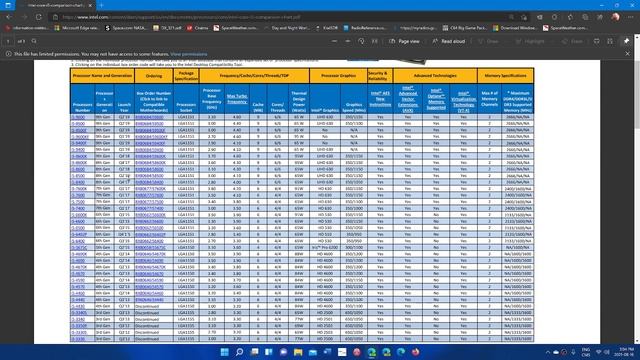Print the PDF document
Screen dimensions: 640x360
pos(597,41)
